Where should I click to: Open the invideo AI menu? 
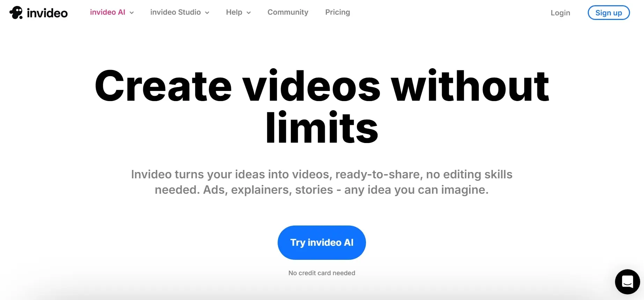coord(108,12)
